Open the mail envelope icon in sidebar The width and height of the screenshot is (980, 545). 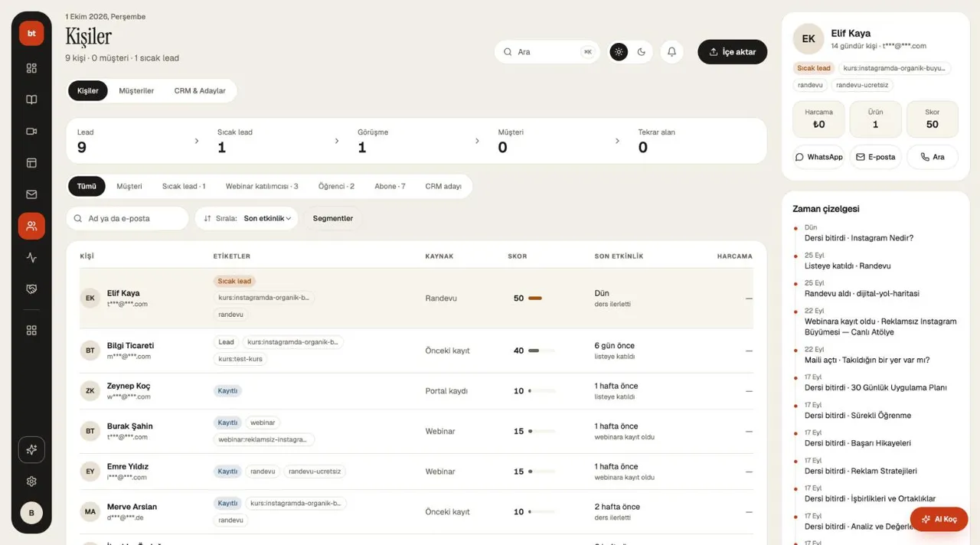(31, 194)
